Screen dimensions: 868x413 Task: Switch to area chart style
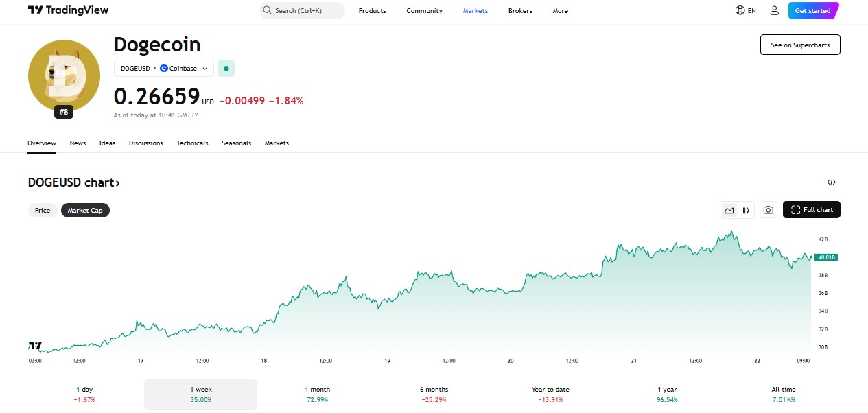click(x=729, y=210)
